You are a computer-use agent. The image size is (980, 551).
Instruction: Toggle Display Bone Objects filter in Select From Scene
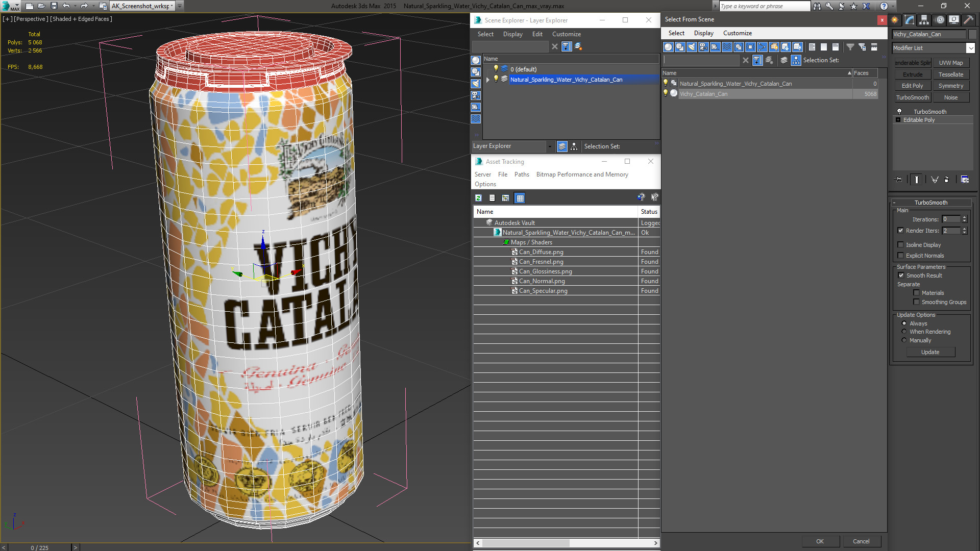(762, 47)
